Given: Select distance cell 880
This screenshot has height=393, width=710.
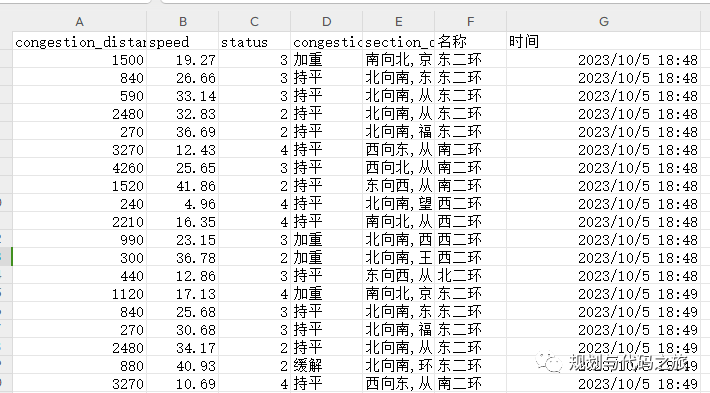Looking at the screenshot, I should point(79,366).
